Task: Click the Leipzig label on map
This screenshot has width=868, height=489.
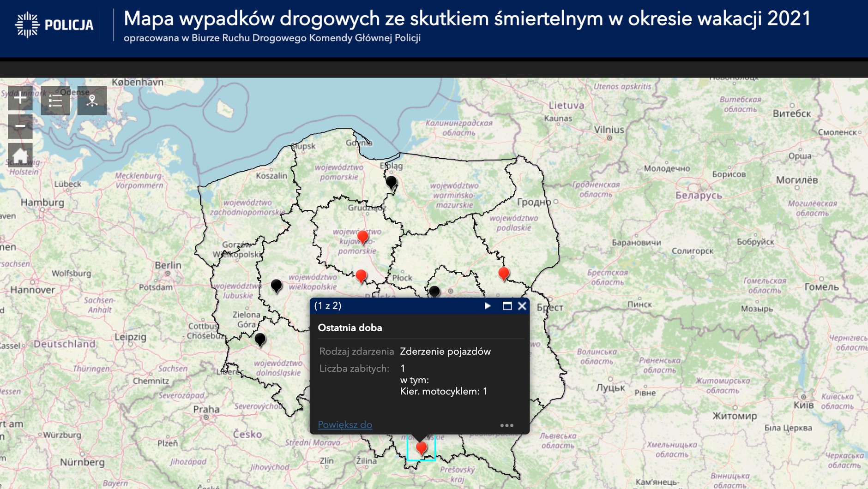Action: pyautogui.click(x=130, y=337)
